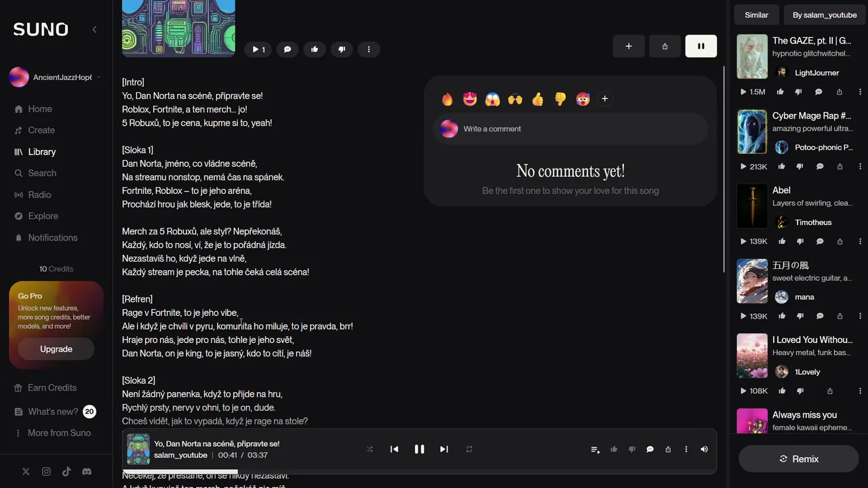The height and width of the screenshot is (488, 868).
Task: Open Suno's X social link
Action: 26,472
